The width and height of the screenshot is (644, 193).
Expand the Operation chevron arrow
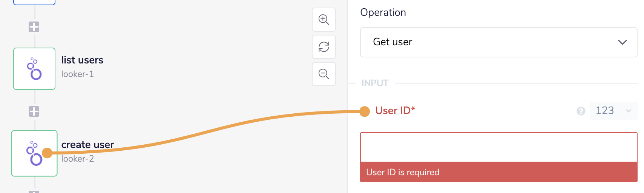tap(623, 42)
